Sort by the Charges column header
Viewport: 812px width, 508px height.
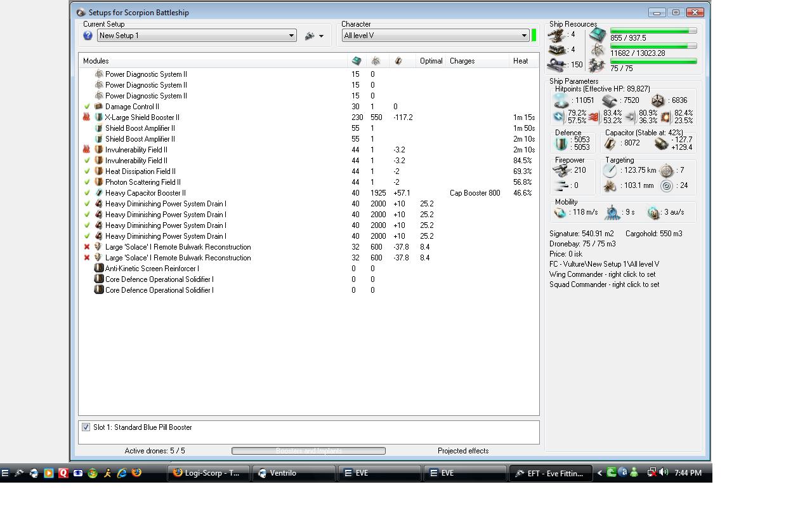tap(478, 61)
